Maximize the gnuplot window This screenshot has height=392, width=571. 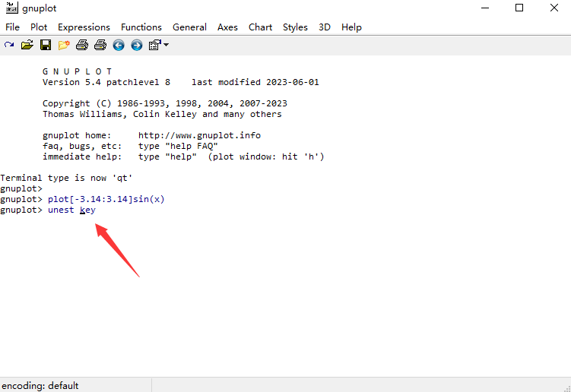pyautogui.click(x=519, y=8)
